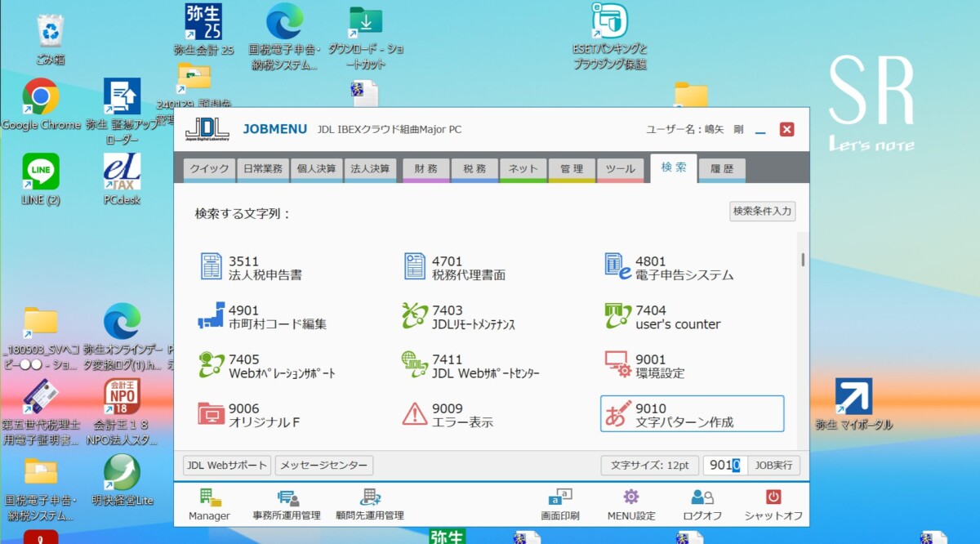Open 弥生会計 25 desktop shortcut
The width and height of the screenshot is (980, 544).
coord(204,29)
